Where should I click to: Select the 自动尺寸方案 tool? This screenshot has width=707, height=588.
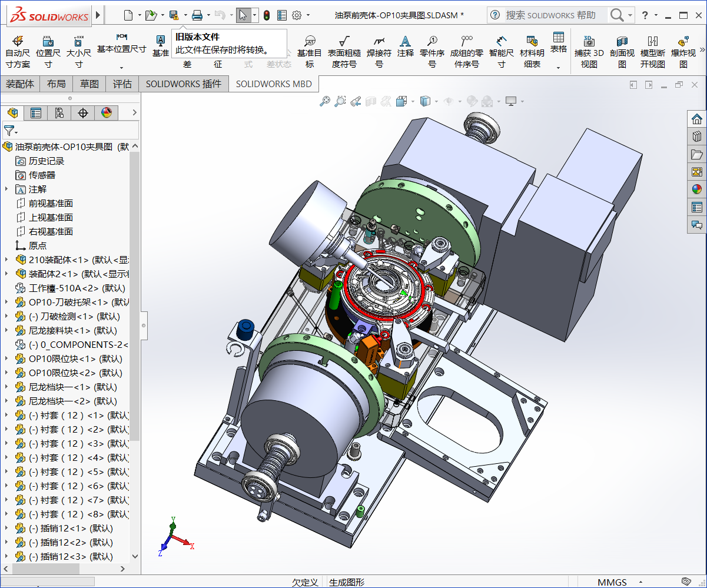18,52
